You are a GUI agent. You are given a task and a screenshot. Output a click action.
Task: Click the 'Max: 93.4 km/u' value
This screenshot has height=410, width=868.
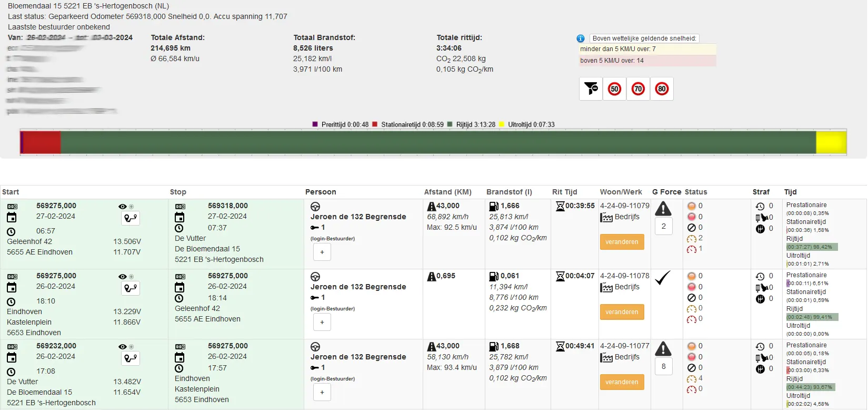click(452, 367)
